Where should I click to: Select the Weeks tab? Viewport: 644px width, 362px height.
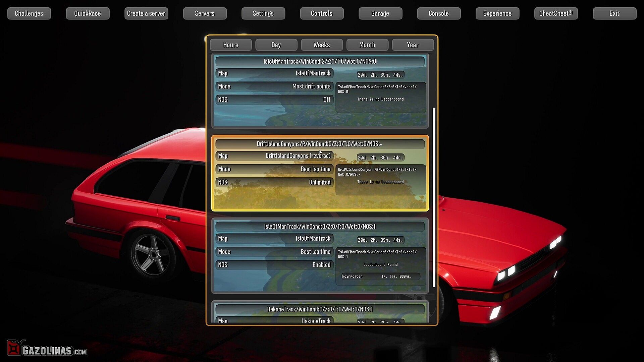[x=322, y=45]
